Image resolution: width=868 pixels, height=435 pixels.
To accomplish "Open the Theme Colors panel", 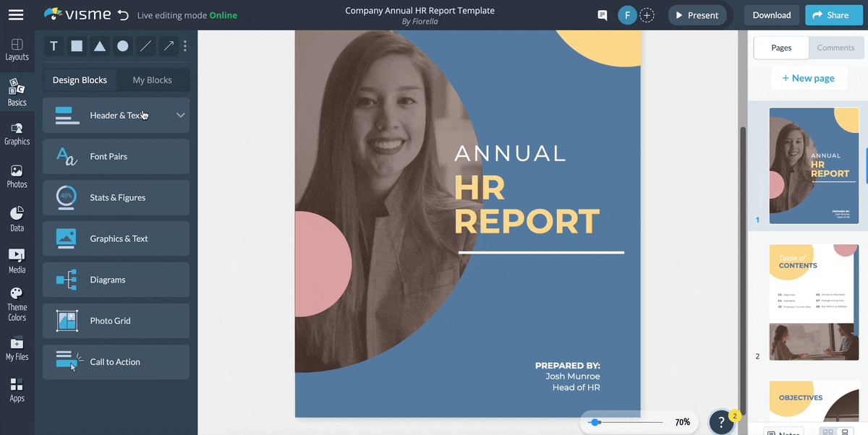I will coord(17,301).
